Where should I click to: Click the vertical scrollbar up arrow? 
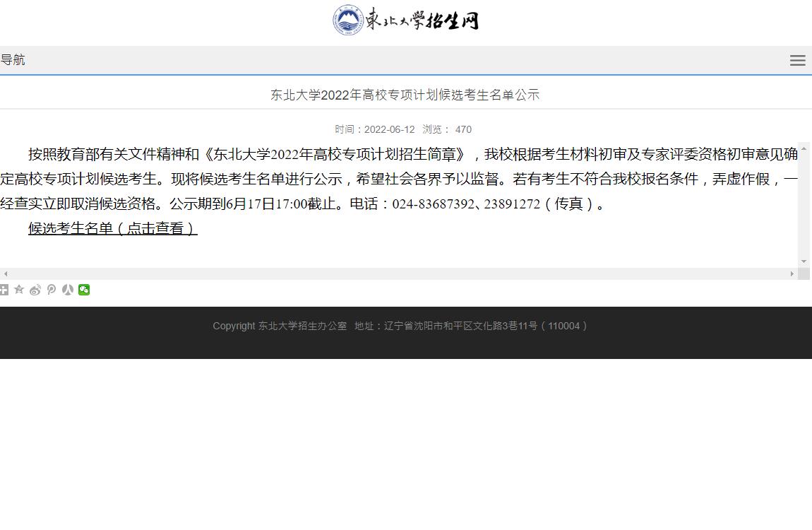click(x=804, y=148)
